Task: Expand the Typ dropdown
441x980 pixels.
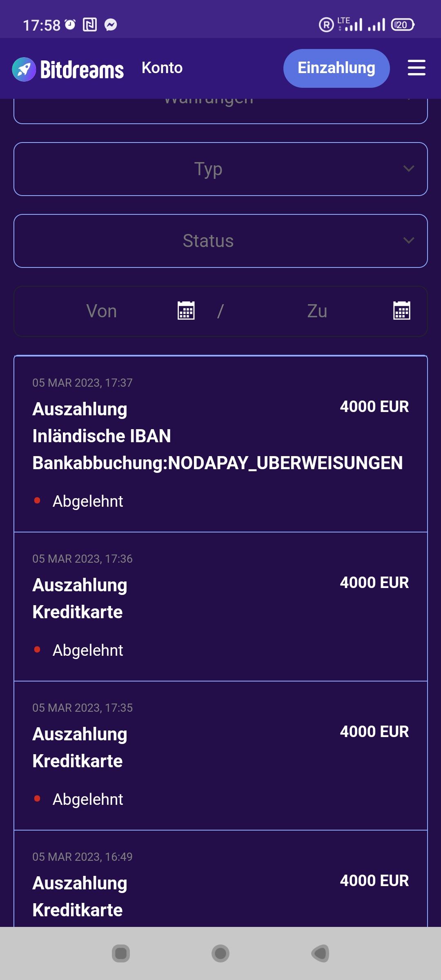Action: [x=220, y=169]
